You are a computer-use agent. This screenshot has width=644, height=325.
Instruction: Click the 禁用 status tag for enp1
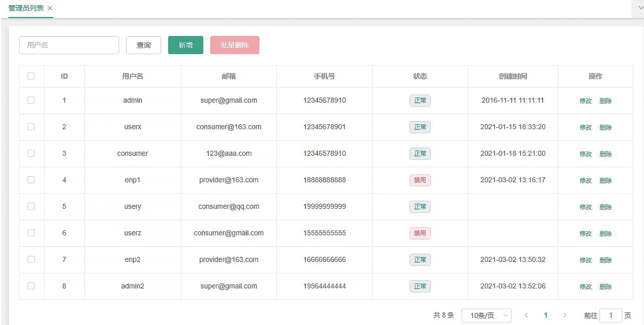coord(420,180)
